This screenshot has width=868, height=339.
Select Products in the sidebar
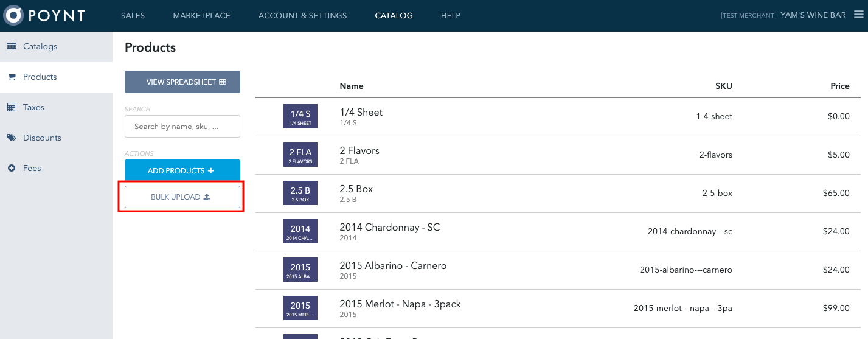point(56,77)
